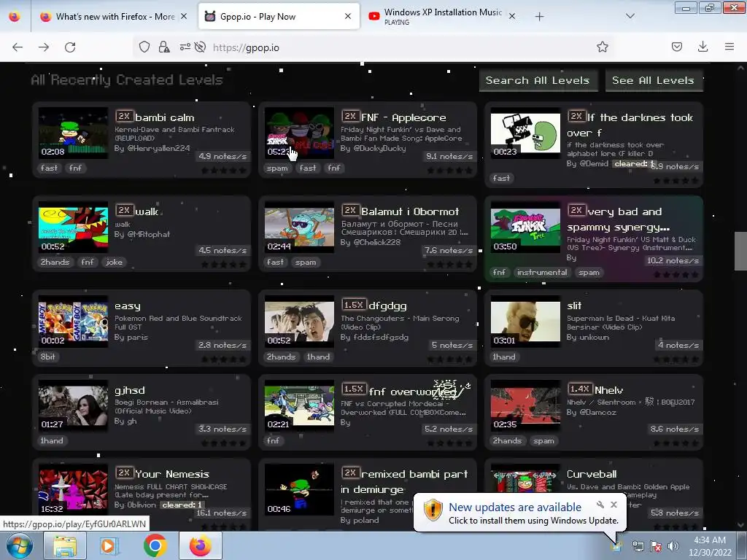Click the See All Levels button
Screen dimensions: 747x560
[653, 80]
